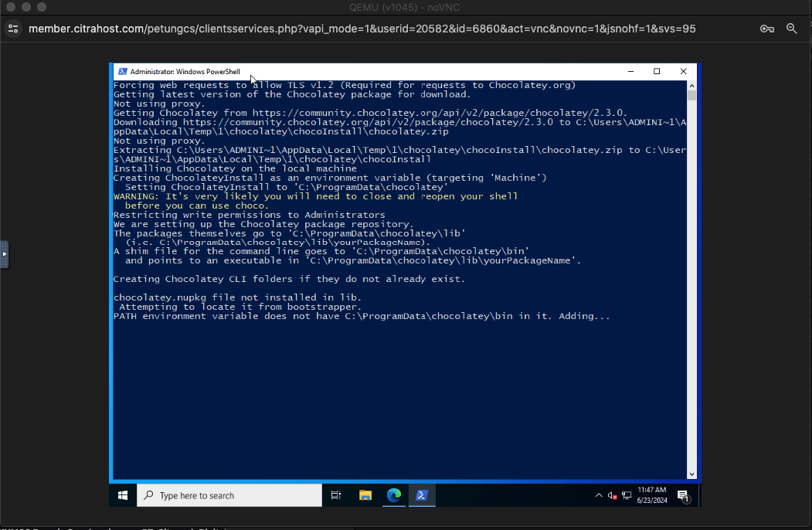
Task: Click the browser address bar URL
Action: click(362, 29)
